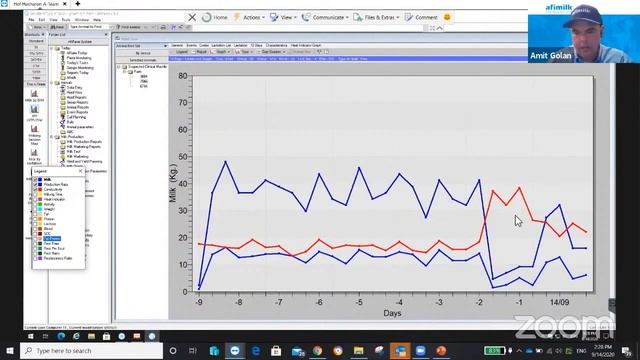Open the Communicate dropdown menu
640x360 pixels.
click(325, 18)
